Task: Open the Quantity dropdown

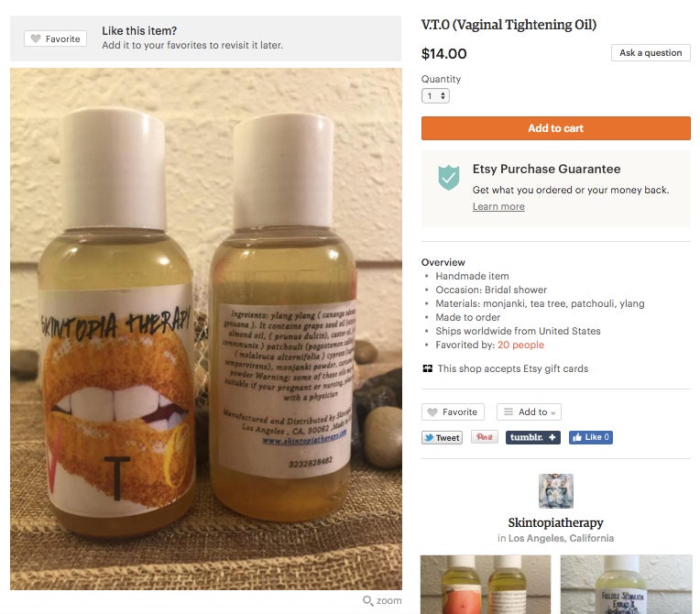Action: pyautogui.click(x=435, y=96)
